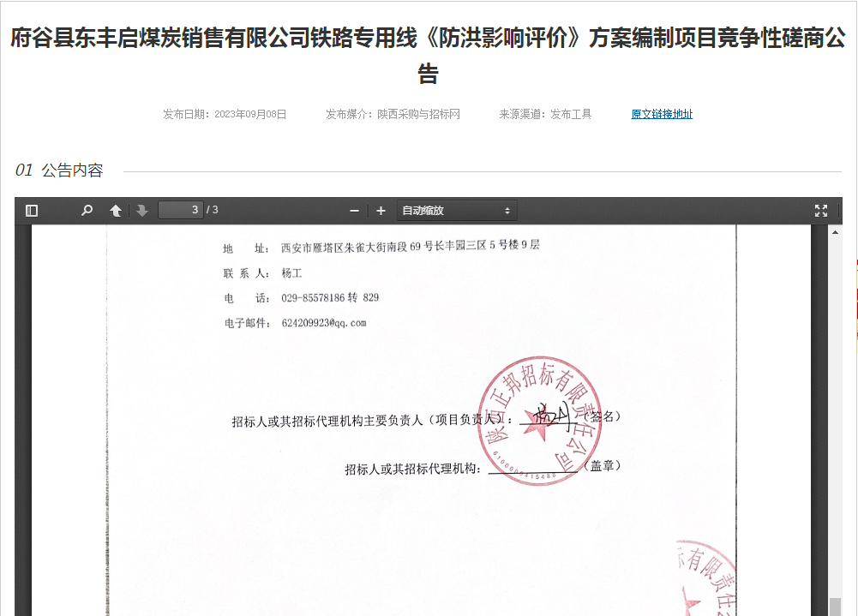Zoom in the PDF document

click(381, 211)
